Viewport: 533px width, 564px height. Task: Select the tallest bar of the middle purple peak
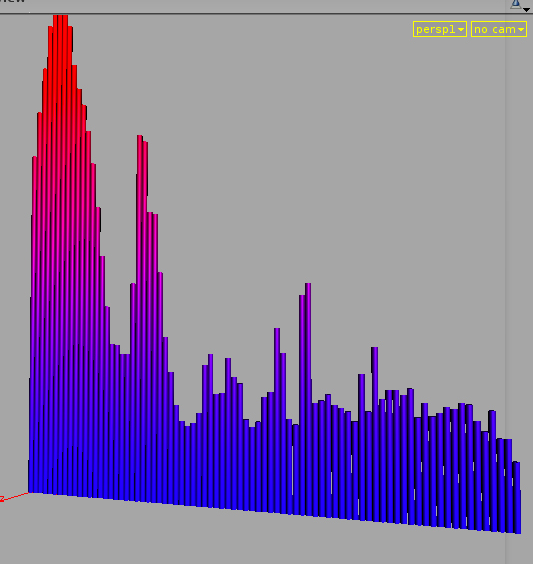coord(308,399)
